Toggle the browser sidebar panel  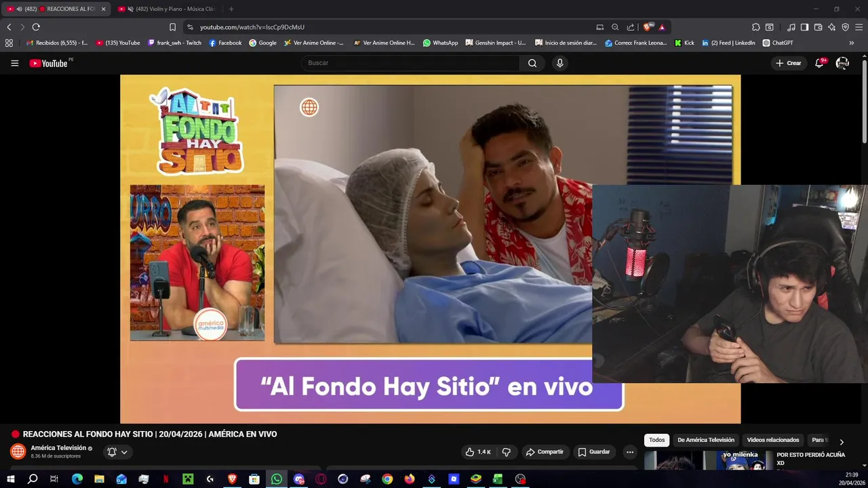804,27
